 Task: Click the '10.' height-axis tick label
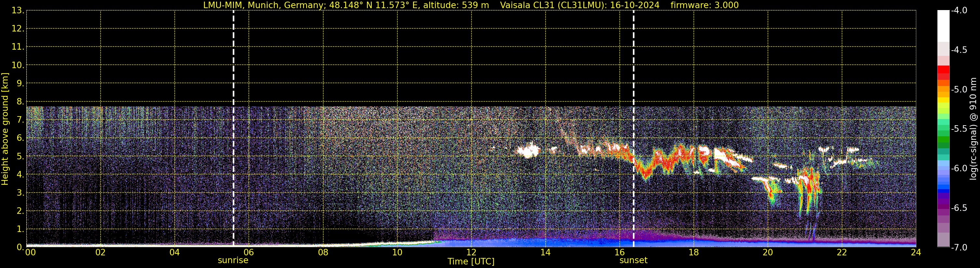[x=18, y=65]
